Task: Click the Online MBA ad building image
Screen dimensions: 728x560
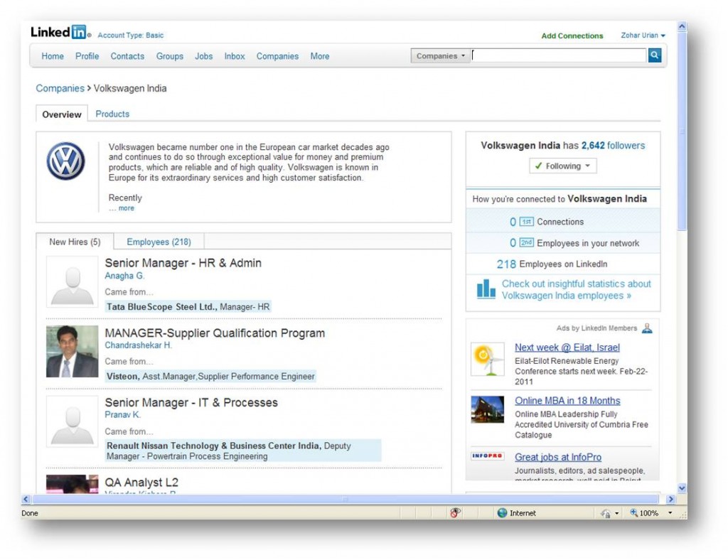Action: click(487, 409)
